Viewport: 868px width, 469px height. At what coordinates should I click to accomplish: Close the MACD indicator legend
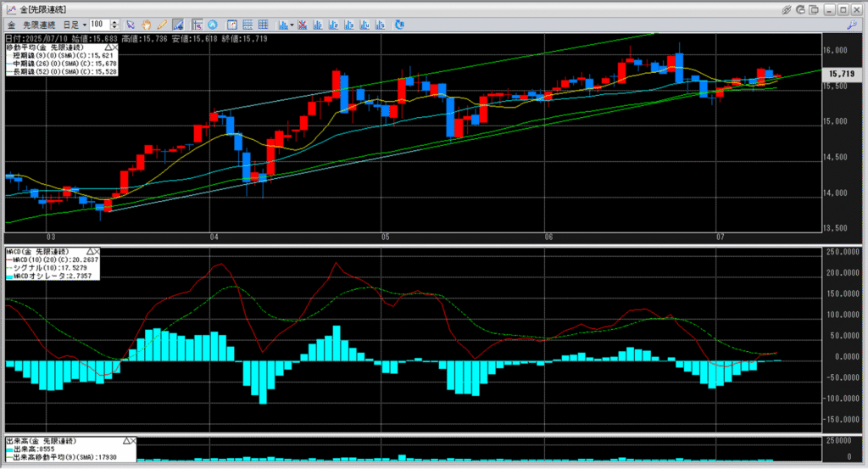click(97, 251)
